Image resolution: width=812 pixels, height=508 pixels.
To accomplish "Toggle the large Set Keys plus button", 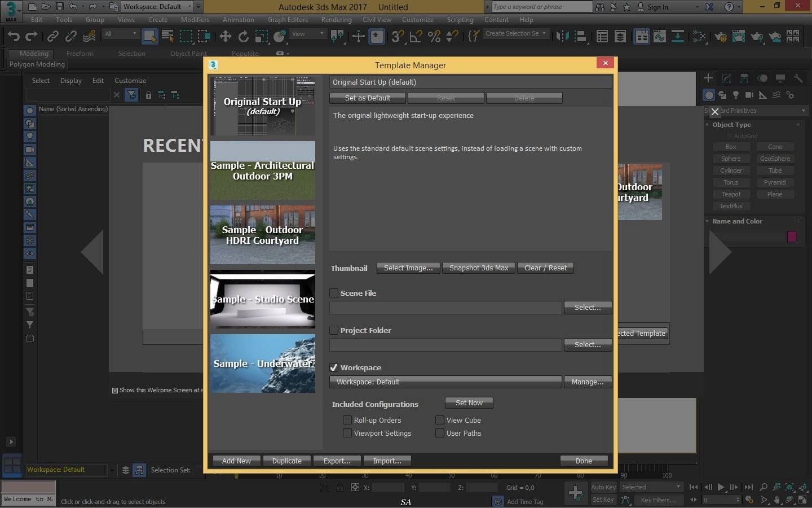I will [x=576, y=493].
